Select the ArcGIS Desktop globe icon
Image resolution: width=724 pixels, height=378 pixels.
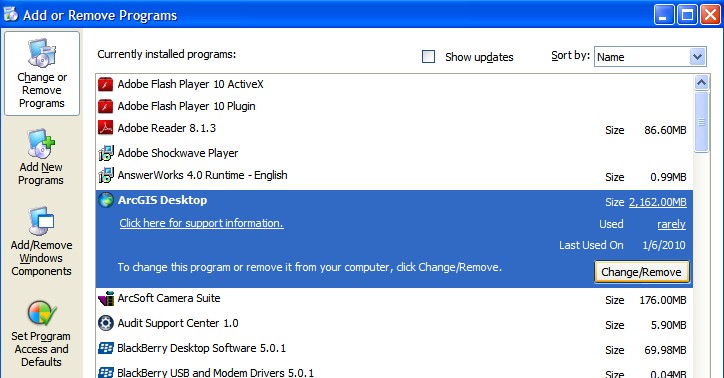coord(106,200)
